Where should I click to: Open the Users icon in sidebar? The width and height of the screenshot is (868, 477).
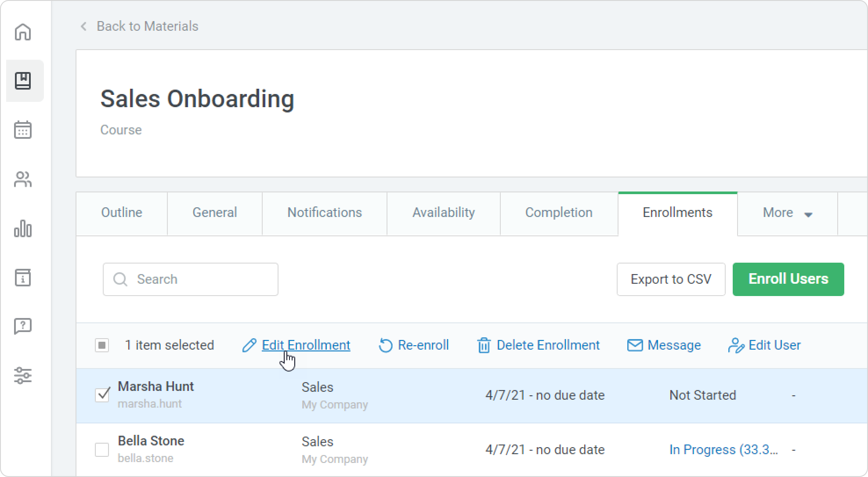[x=23, y=179]
